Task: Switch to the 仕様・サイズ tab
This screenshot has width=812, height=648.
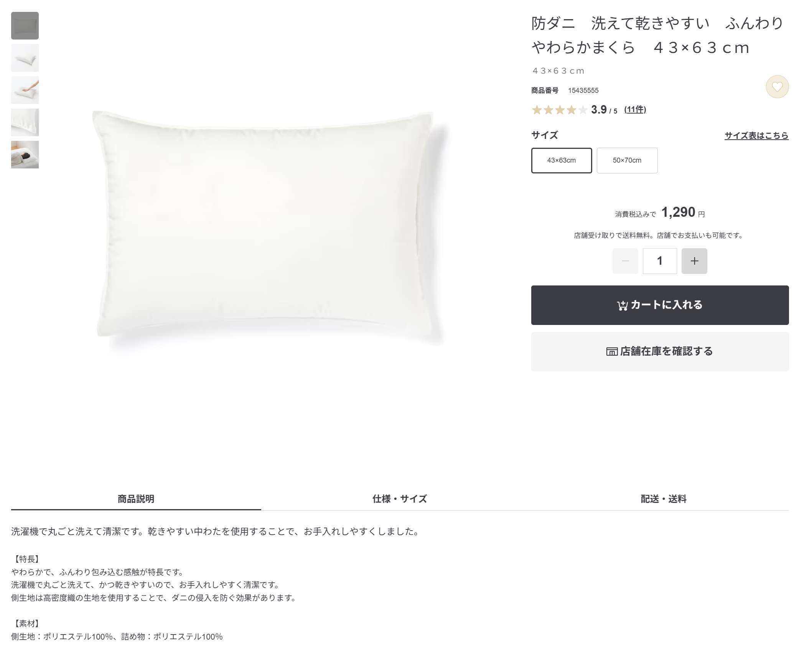Action: 399,499
